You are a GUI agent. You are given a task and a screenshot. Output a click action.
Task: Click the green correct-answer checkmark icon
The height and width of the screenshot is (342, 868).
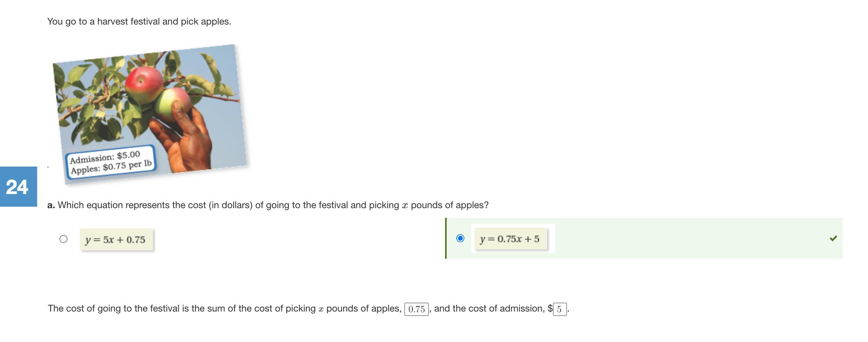point(833,238)
